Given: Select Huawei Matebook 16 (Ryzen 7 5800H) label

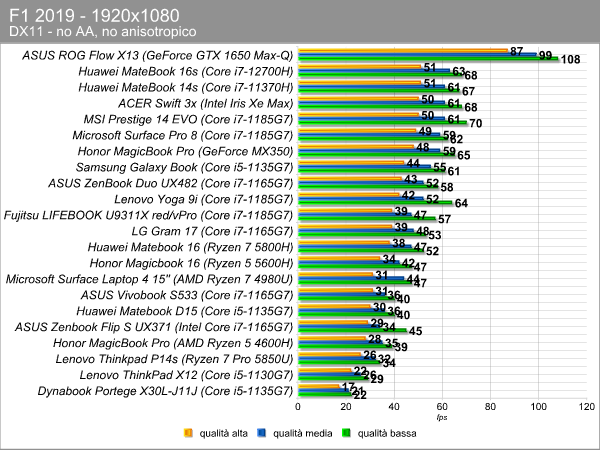Looking at the screenshot, I should pos(190,247).
